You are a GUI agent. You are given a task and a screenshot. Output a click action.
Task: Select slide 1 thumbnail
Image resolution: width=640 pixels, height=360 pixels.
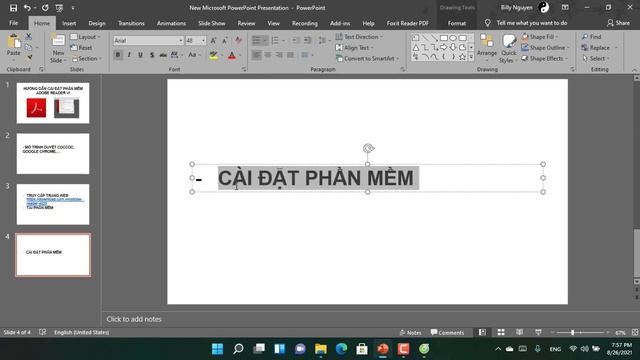tap(53, 103)
